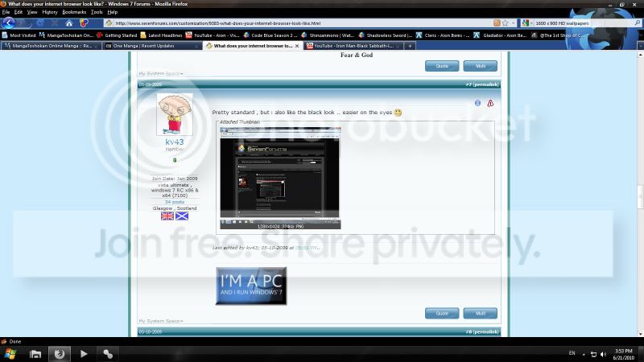Open the Getting Started bookmark
This screenshot has height=362, width=644.
click(x=117, y=35)
